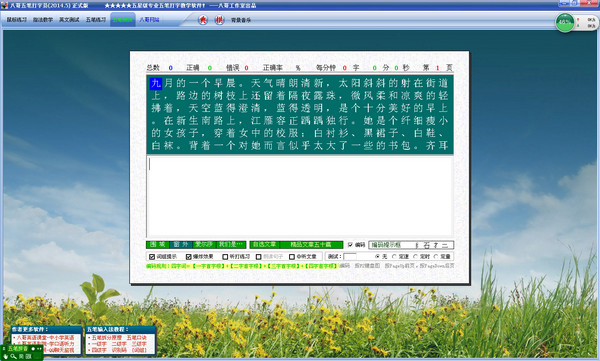Select the highlighted 五笔测试 tab
The width and height of the screenshot is (600, 361).
click(122, 20)
